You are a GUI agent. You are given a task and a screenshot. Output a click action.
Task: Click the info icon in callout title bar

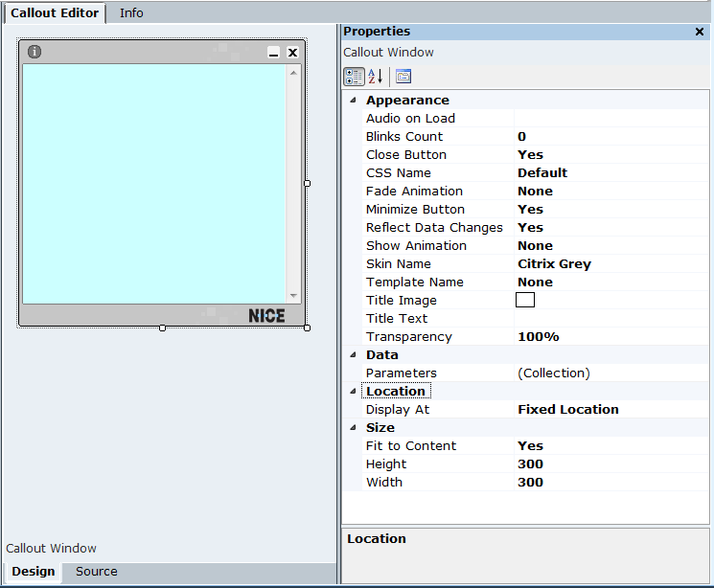tap(35, 52)
